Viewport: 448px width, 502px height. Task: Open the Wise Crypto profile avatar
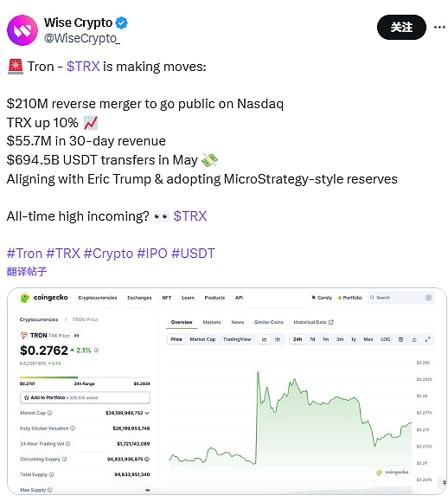pyautogui.click(x=22, y=30)
